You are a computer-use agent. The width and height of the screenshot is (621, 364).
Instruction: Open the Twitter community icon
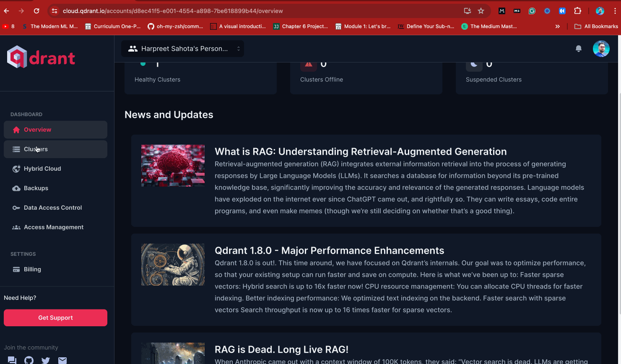point(46,360)
